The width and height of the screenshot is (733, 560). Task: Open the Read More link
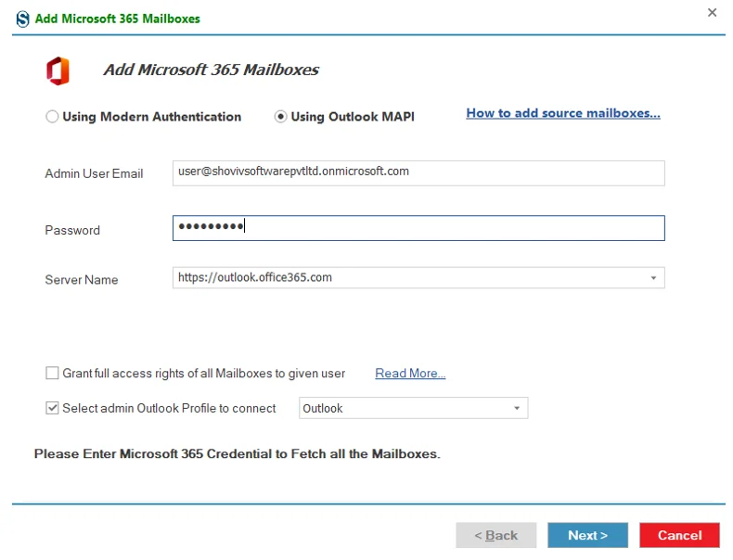tap(410, 373)
